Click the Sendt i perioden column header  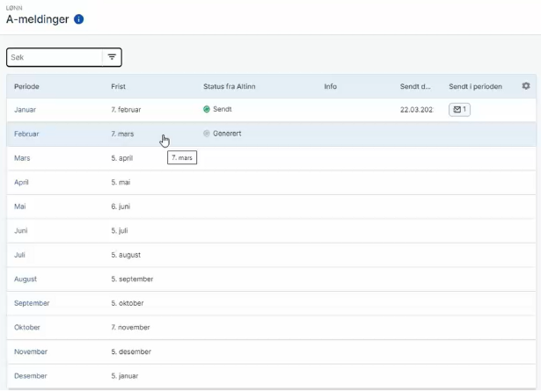coord(475,86)
